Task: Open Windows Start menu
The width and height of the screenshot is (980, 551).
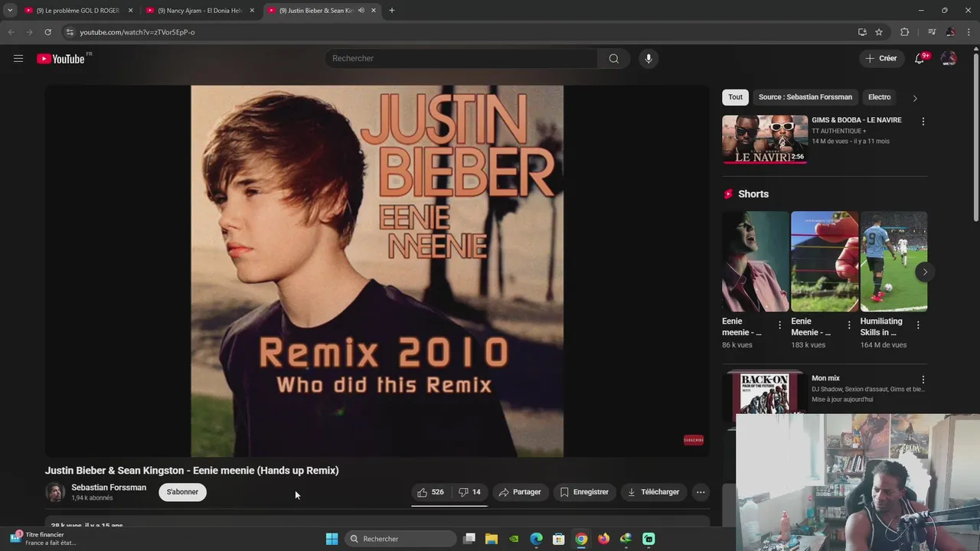Action: [x=332, y=539]
